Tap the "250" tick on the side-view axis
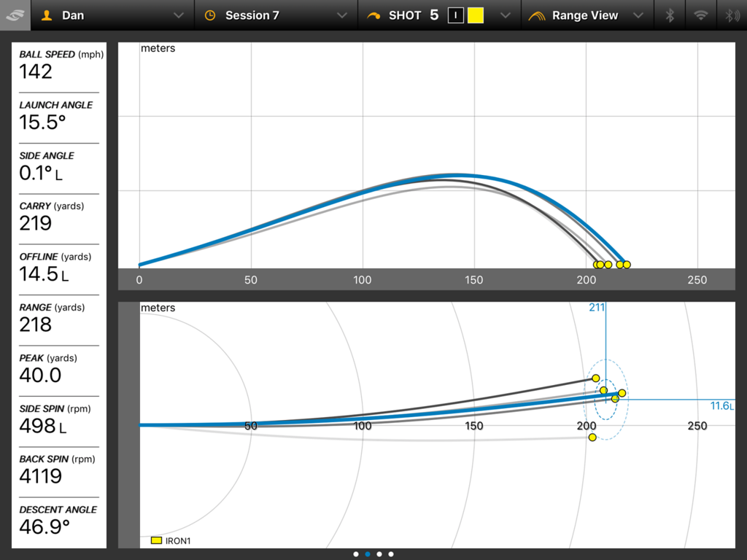The height and width of the screenshot is (560, 747). tap(697, 280)
